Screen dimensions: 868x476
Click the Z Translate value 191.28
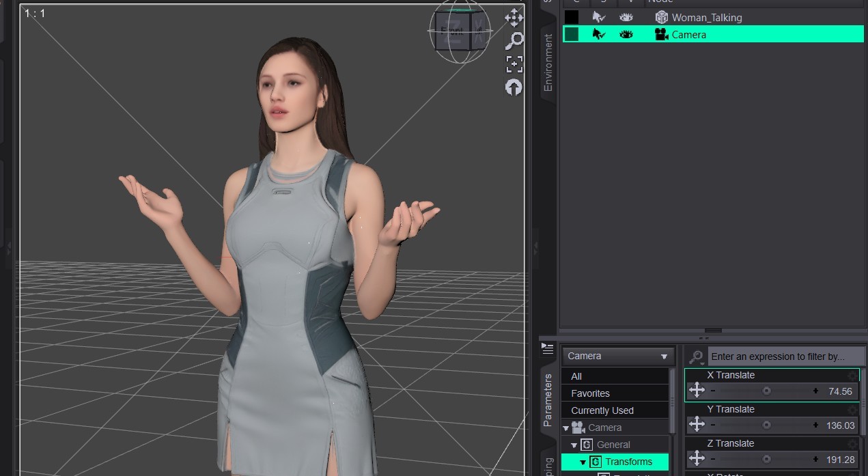pyautogui.click(x=840, y=460)
